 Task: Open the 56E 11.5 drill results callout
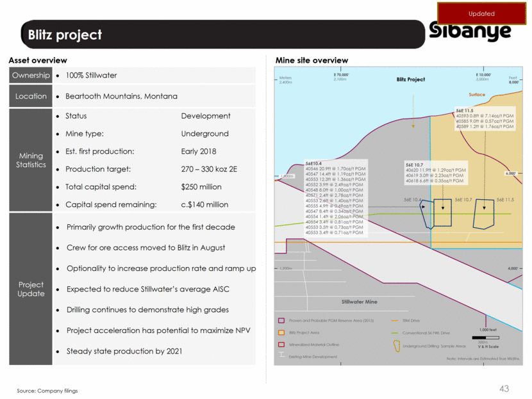tap(484, 118)
